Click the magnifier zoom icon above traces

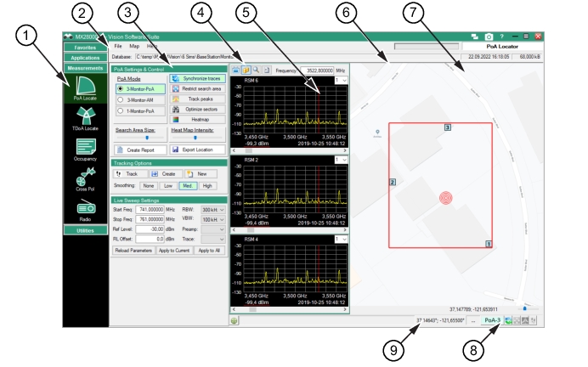tap(257, 71)
